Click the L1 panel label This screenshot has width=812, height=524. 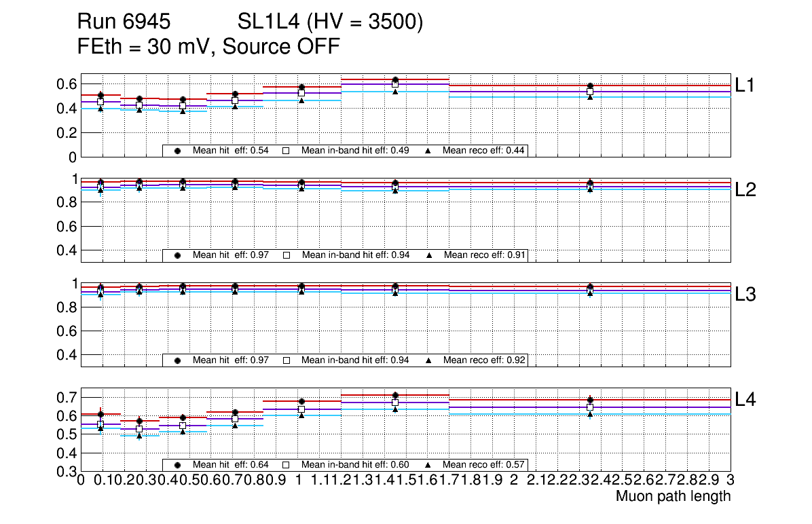click(x=746, y=86)
